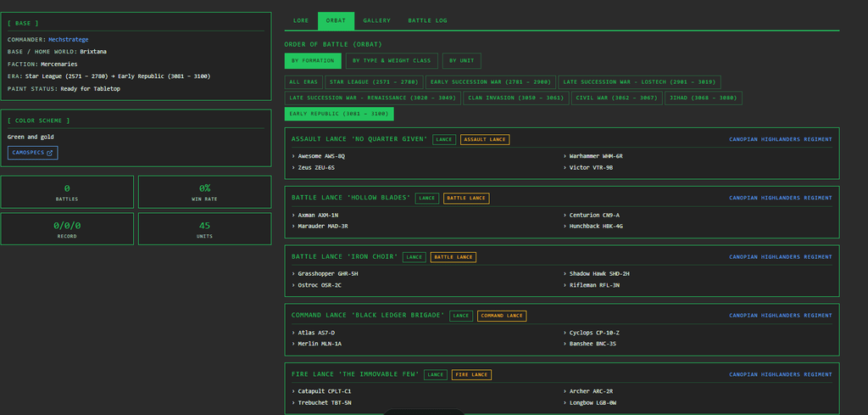The height and width of the screenshot is (415, 868).
Task: Filter era Star League (2571 - 2780)
Action: [x=374, y=82]
